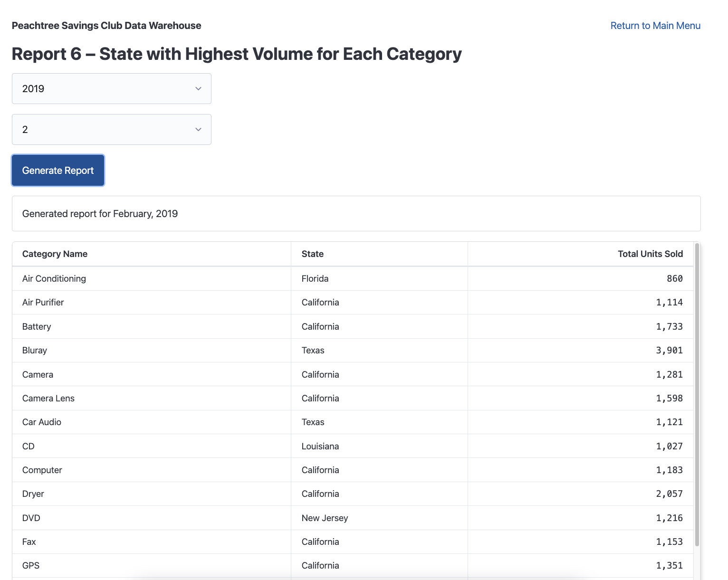This screenshot has width=728, height=580.
Task: Open the year dropdown showing 2019
Action: pos(111,88)
